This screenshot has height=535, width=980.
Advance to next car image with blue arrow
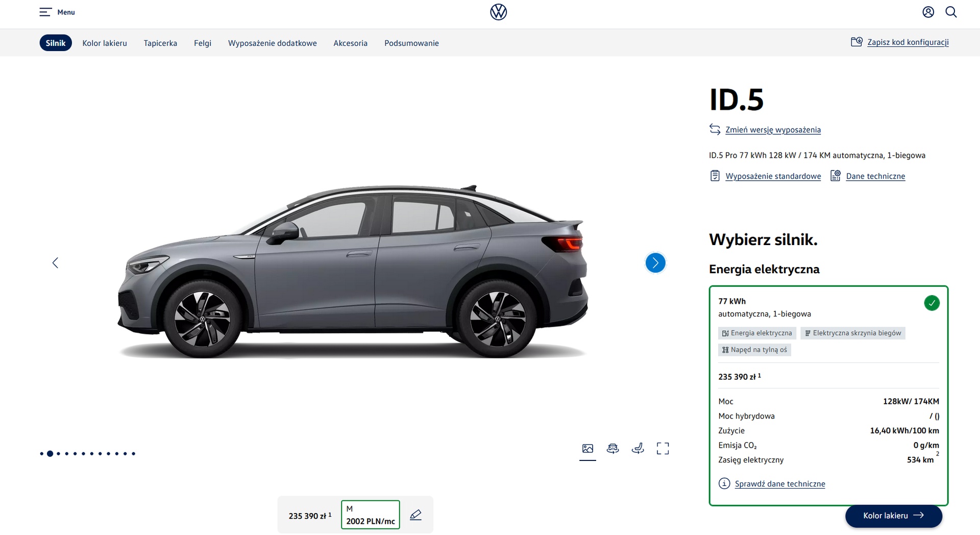(x=655, y=263)
